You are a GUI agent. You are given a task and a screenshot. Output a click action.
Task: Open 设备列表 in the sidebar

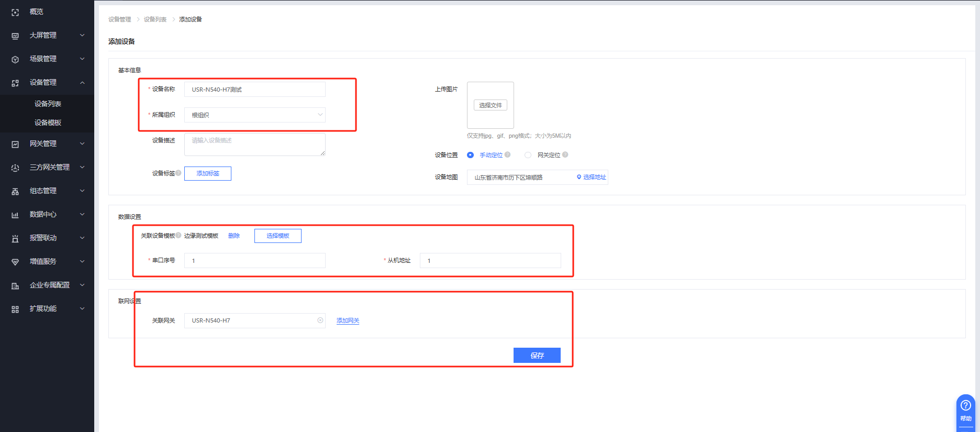coord(48,104)
